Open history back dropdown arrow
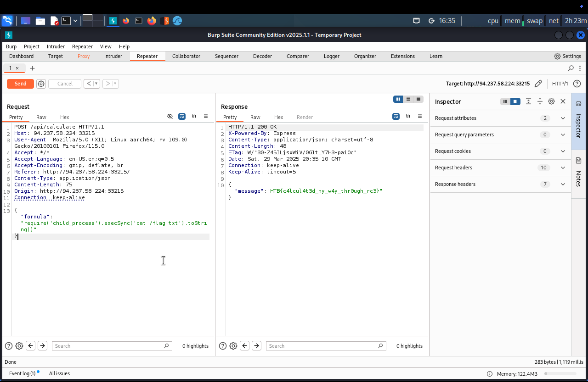This screenshot has height=382, width=588. click(x=96, y=84)
